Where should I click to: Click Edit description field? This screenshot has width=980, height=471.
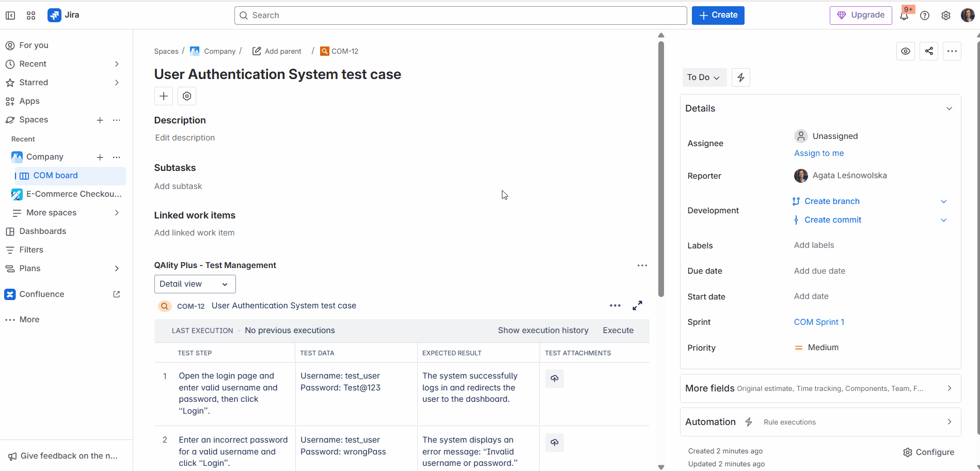(185, 138)
